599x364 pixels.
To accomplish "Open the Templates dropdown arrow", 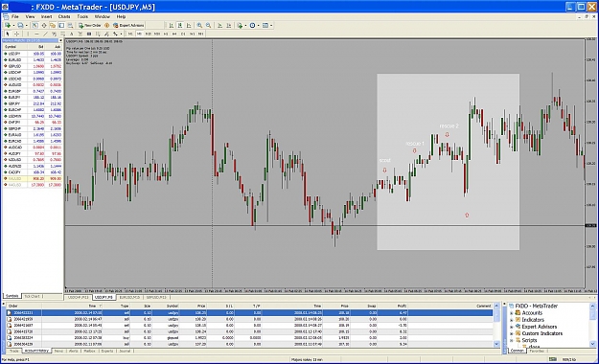I will pyautogui.click(x=271, y=26).
